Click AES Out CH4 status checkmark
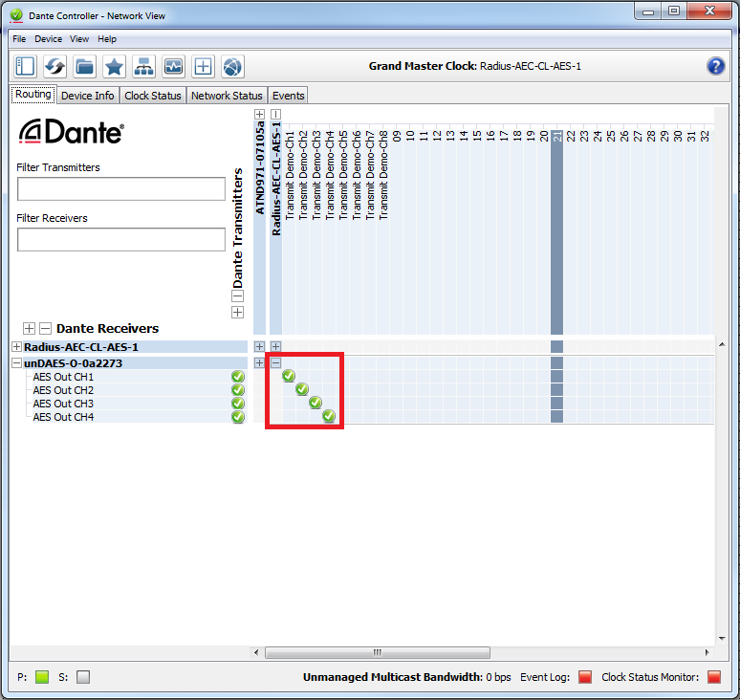The height and width of the screenshot is (700, 740). [238, 417]
